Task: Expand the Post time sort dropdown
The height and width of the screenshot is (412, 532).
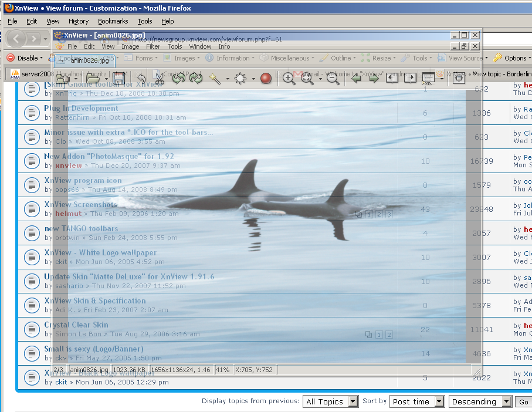Action: coord(418,401)
